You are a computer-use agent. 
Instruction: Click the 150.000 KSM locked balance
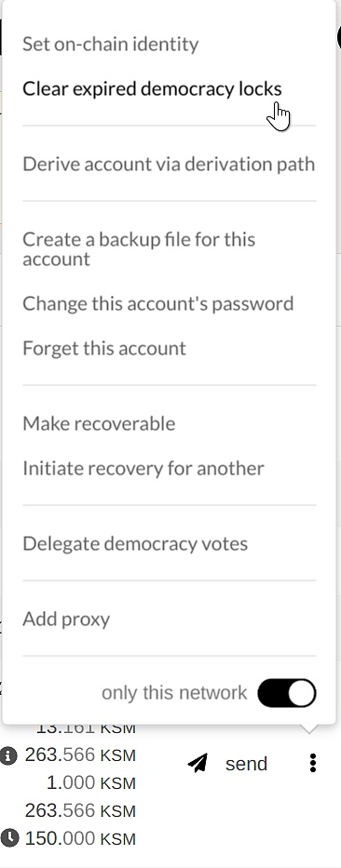point(80,838)
